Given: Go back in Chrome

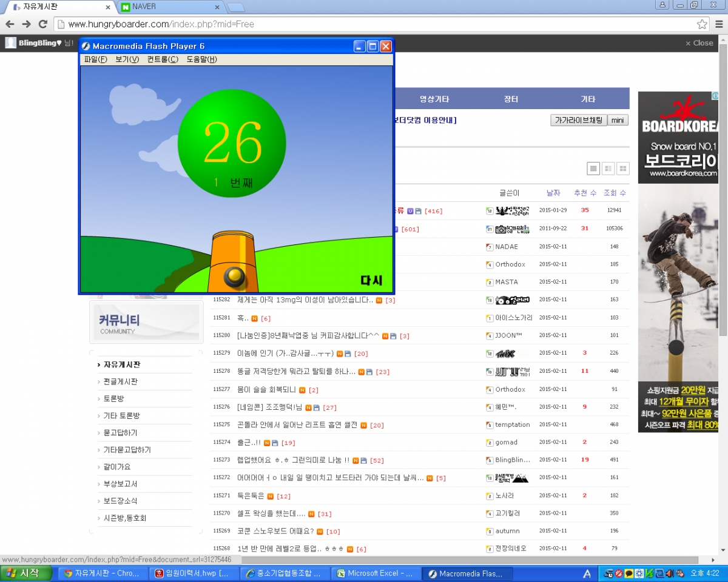Looking at the screenshot, I should click(x=10, y=24).
